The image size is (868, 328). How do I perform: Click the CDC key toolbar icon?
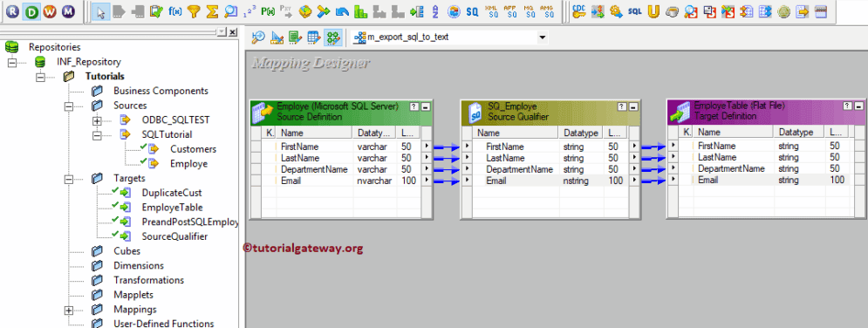point(579,11)
